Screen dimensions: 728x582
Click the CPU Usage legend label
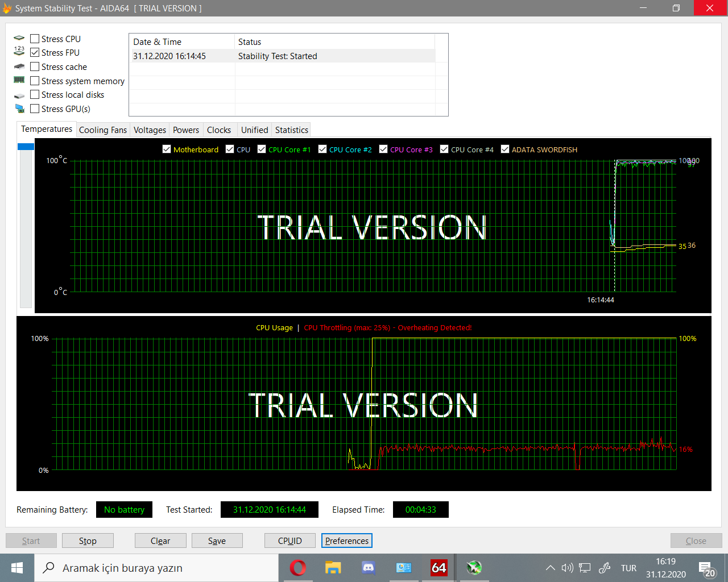pyautogui.click(x=274, y=327)
